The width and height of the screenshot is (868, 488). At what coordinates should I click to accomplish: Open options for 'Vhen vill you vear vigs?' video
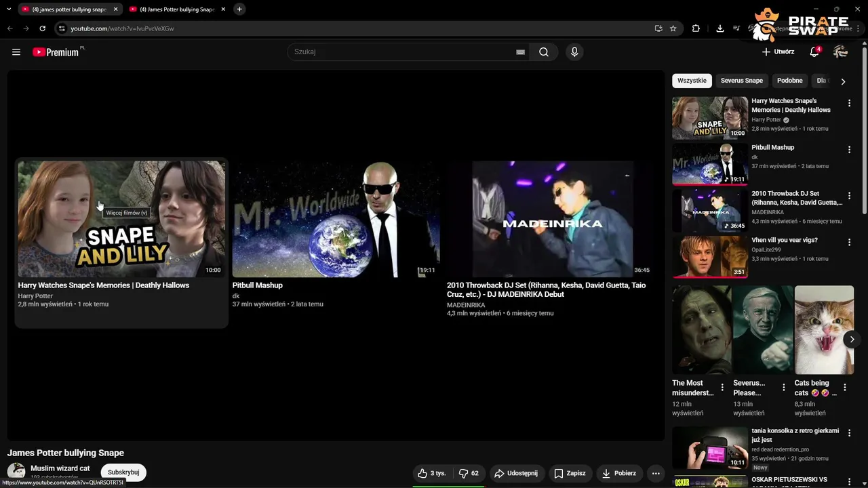[x=849, y=242]
